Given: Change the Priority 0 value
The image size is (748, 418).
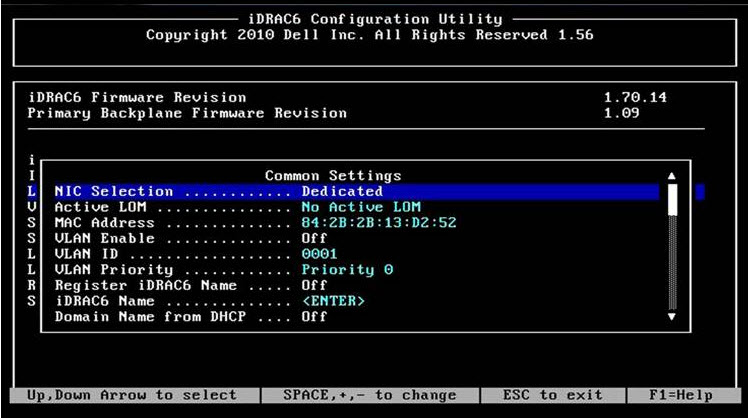Looking at the screenshot, I should [x=347, y=270].
